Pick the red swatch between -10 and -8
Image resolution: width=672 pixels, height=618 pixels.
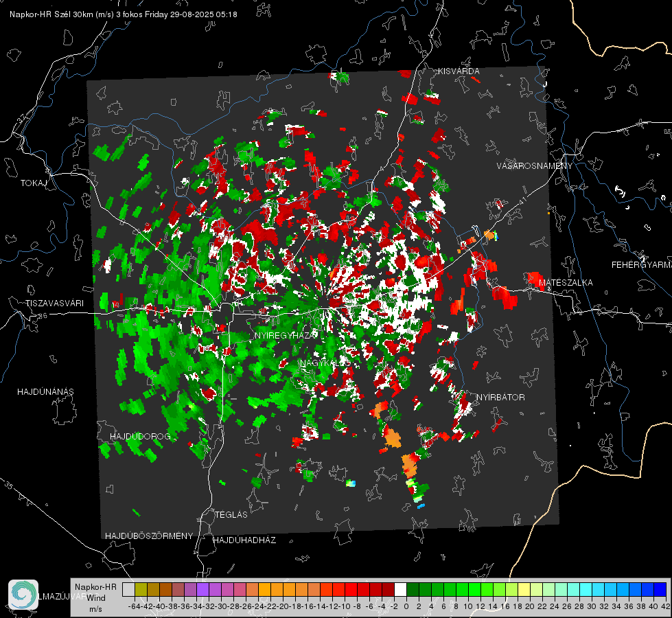pos(351,589)
